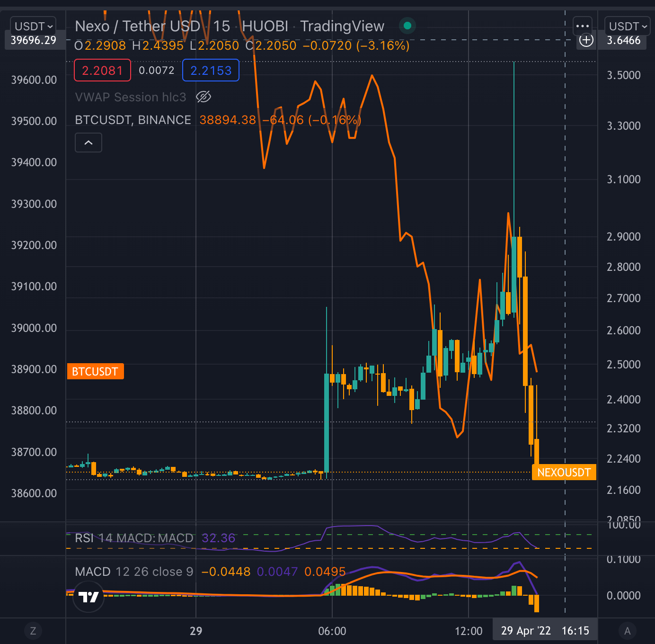This screenshot has width=655, height=644.
Task: Click the BTCUSDT orange price label
Action: pos(95,372)
